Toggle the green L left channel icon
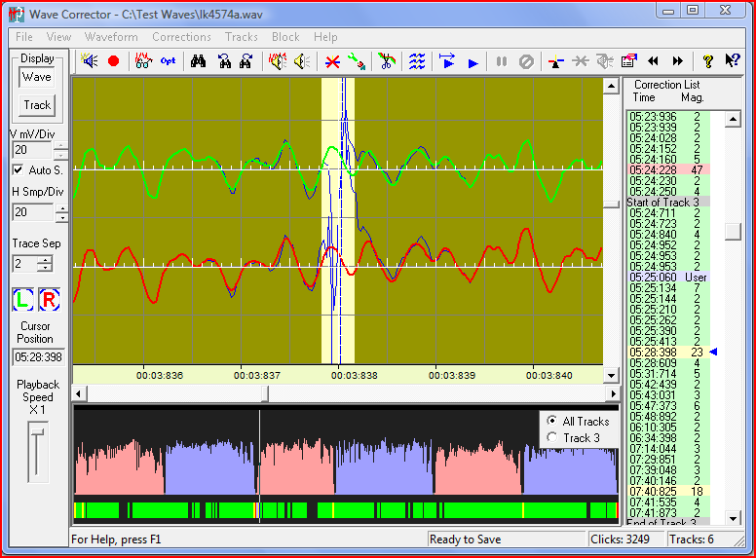 [x=24, y=300]
